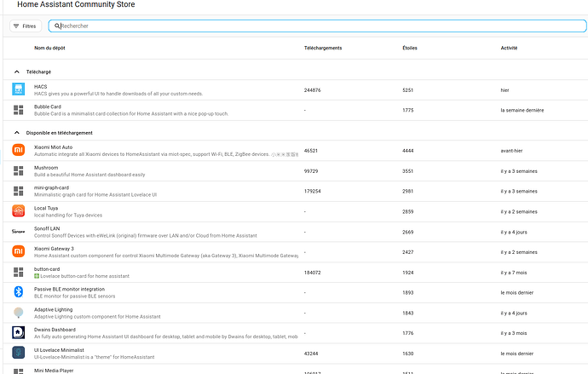The height and width of the screenshot is (374, 588).
Task: Click the Bubble Card dashboard icon
Action: coord(19,110)
